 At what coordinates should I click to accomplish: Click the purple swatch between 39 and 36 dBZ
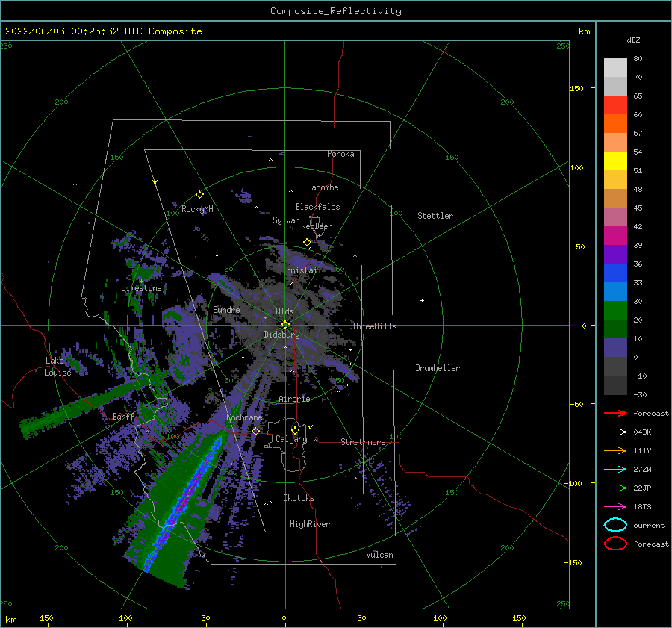coord(615,254)
